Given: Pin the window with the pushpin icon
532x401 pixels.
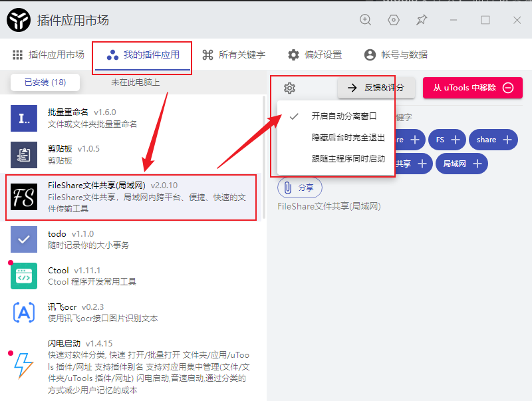Looking at the screenshot, I should (422, 20).
